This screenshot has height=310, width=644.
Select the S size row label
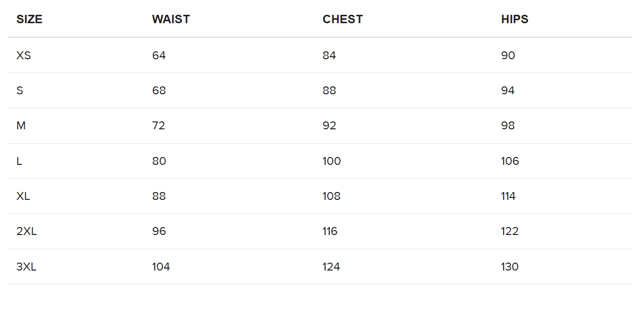click(x=19, y=90)
